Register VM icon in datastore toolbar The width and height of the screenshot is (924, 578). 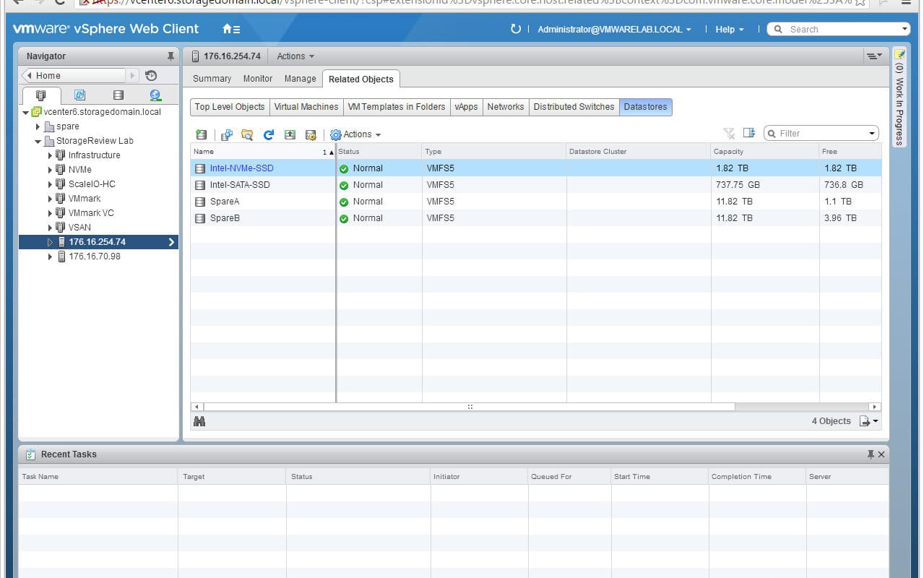[227, 134]
